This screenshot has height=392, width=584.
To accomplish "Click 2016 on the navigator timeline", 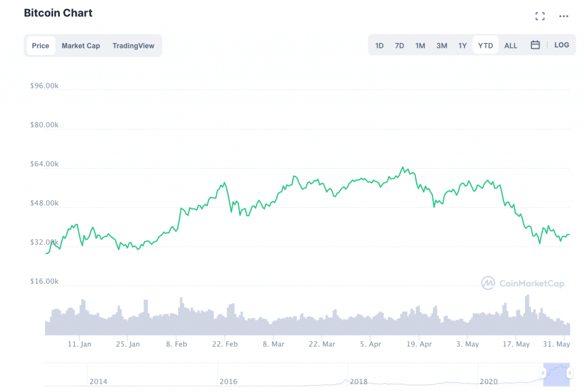I will click(228, 381).
